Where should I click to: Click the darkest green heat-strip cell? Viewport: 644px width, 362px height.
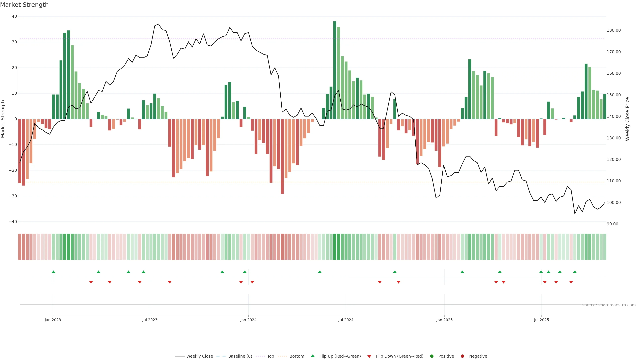tap(335, 247)
